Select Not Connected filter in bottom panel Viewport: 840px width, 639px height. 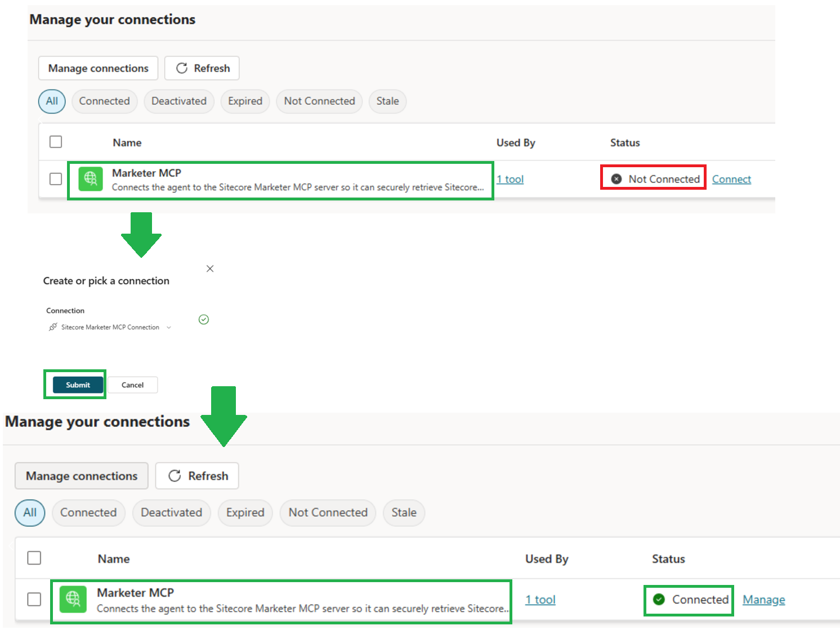click(x=328, y=513)
